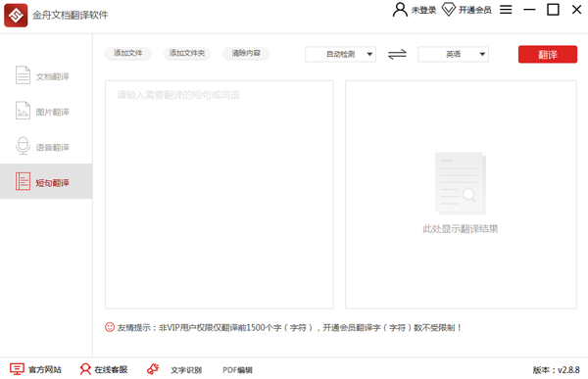Click the 清除内容 button
The width and height of the screenshot is (588, 379).
tap(246, 53)
